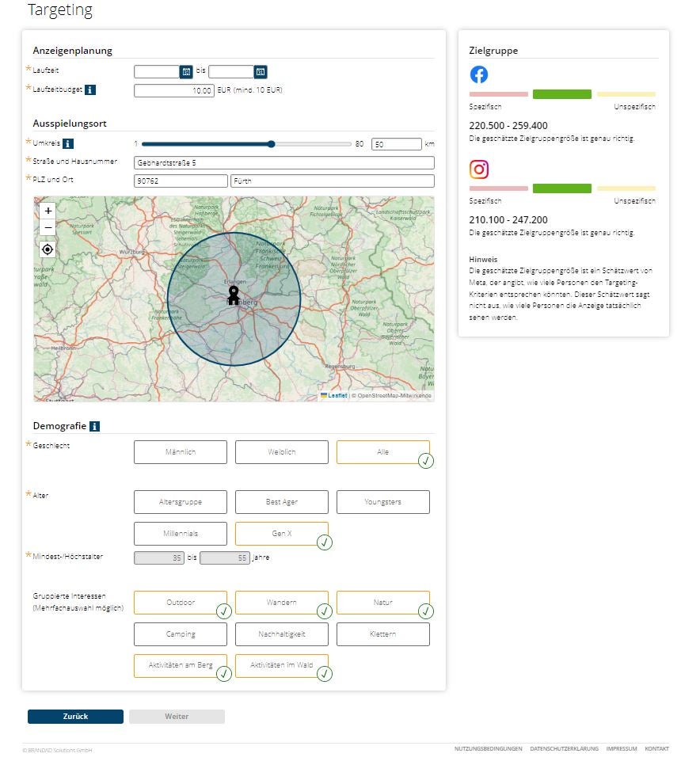
Task: Click the map locate-me target icon
Action: pos(48,249)
